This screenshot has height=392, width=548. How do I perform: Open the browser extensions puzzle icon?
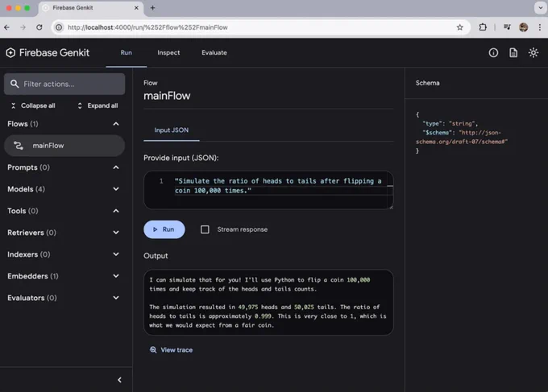483,27
